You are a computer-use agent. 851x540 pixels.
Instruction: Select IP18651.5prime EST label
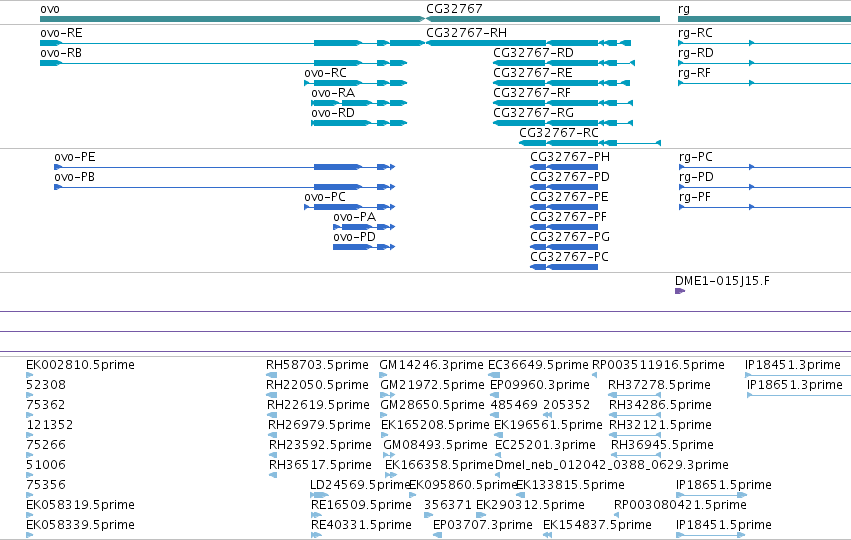tap(724, 485)
